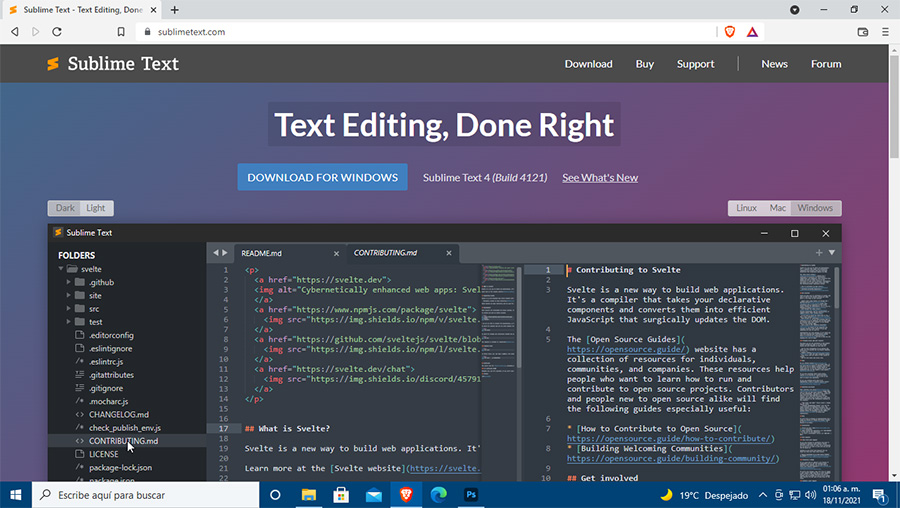Expand the src folder
The image size is (900, 508).
68,308
